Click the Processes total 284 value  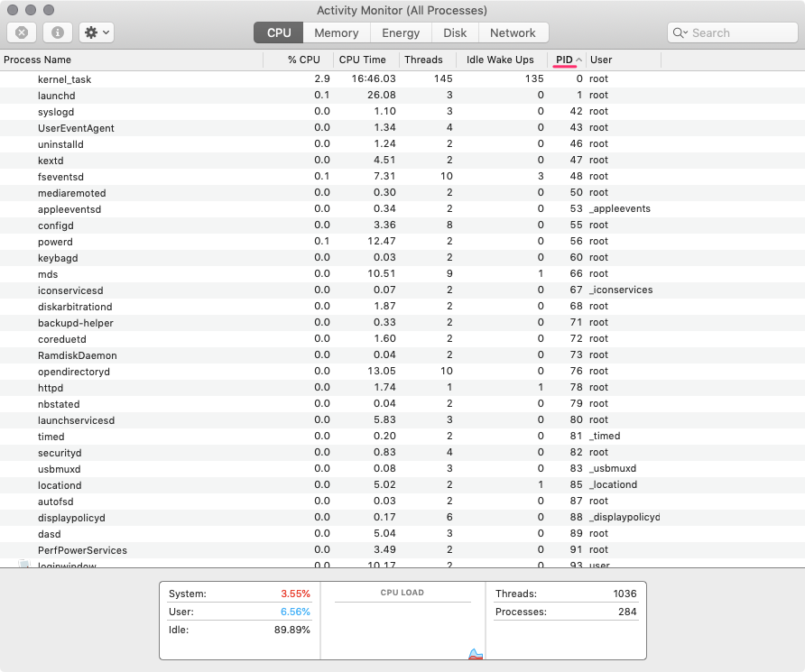click(x=627, y=612)
